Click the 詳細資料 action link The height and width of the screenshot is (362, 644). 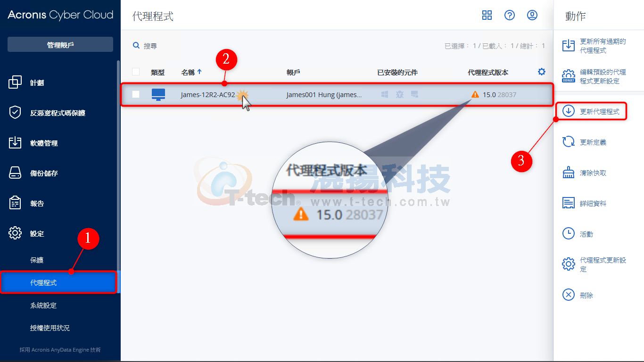pos(593,204)
